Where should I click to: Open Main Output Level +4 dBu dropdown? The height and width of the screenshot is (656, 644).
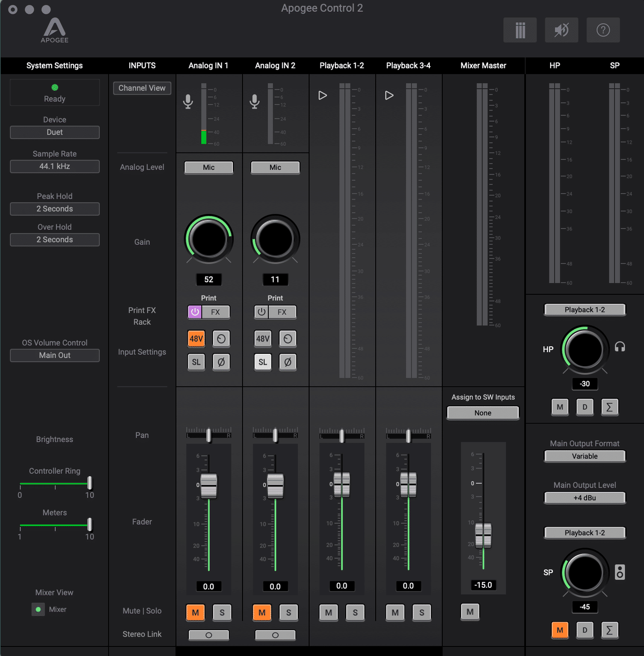click(x=585, y=498)
